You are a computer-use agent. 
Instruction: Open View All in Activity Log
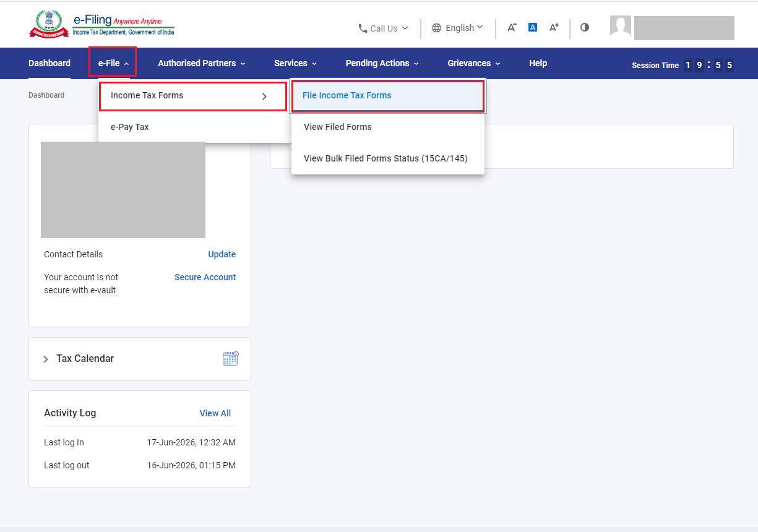pos(215,413)
